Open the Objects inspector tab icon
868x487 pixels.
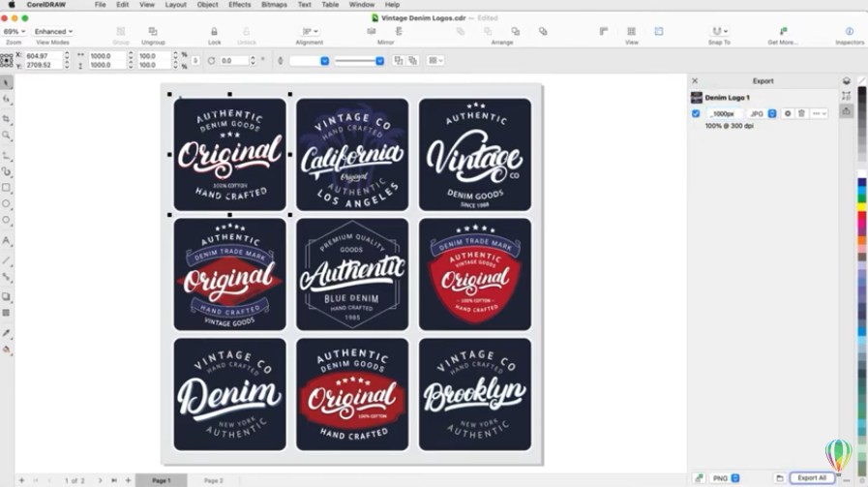[847, 81]
